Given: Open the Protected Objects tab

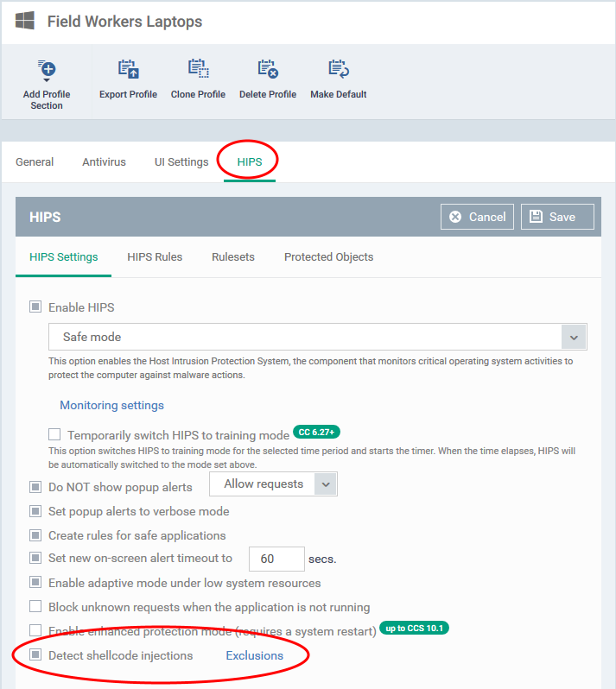Looking at the screenshot, I should pyautogui.click(x=328, y=256).
